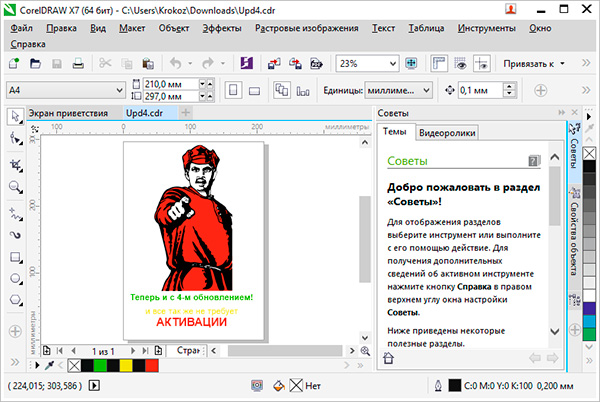Expand the standard toolbar overflow chevron
This screenshot has width=600, height=402.
point(586,63)
